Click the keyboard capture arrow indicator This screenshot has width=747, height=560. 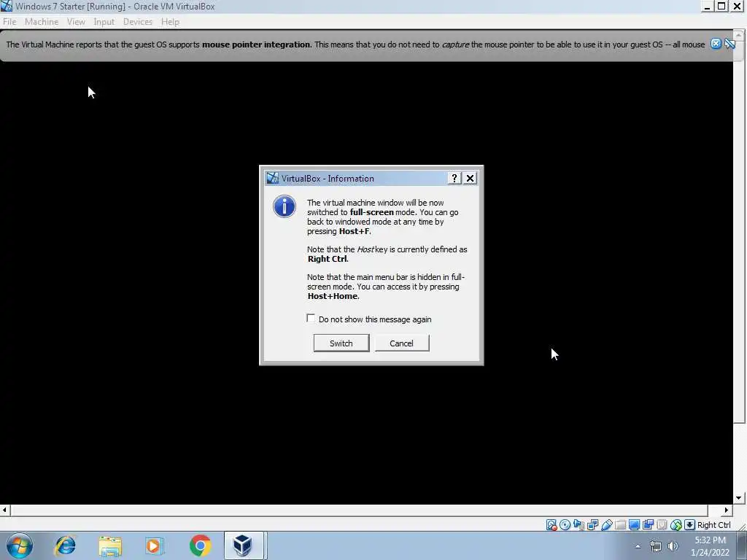pos(689,525)
